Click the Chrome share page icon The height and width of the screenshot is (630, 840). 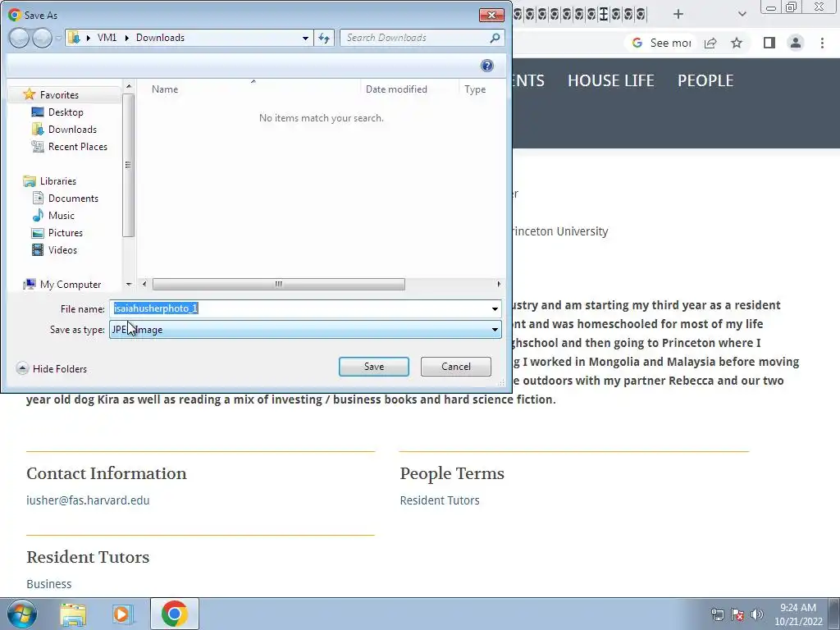pos(710,43)
